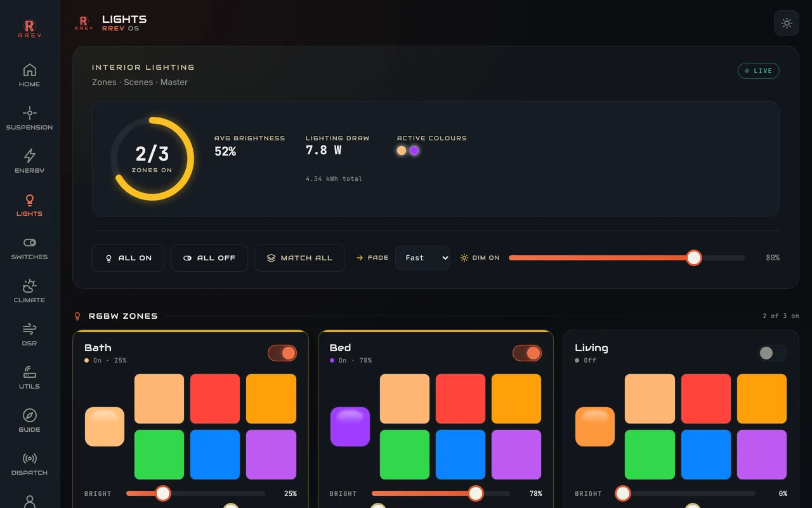Pick purple swatch in Bed zone
Viewport: 812px width, 508px height.
[x=516, y=455]
